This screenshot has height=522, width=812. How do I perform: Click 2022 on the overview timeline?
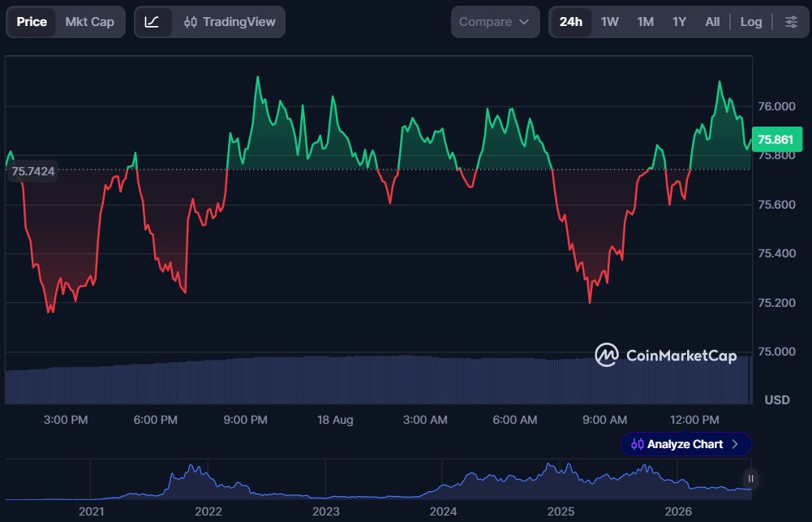click(x=208, y=511)
